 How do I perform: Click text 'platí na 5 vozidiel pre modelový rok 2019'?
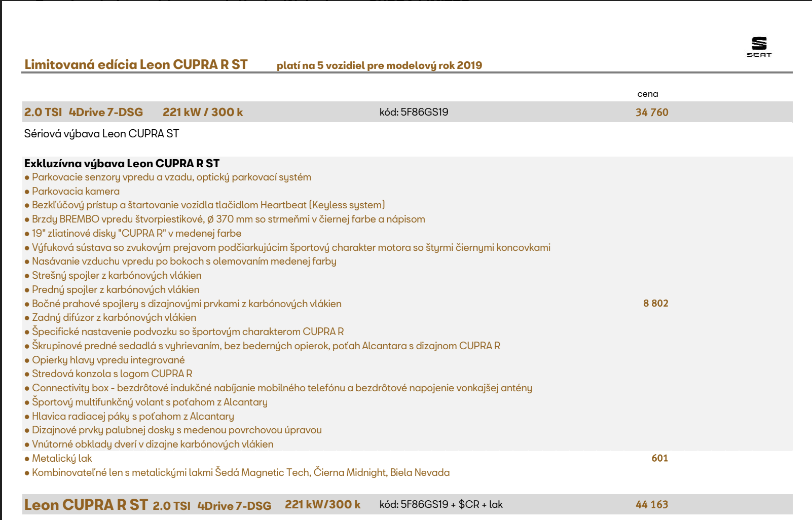(379, 65)
